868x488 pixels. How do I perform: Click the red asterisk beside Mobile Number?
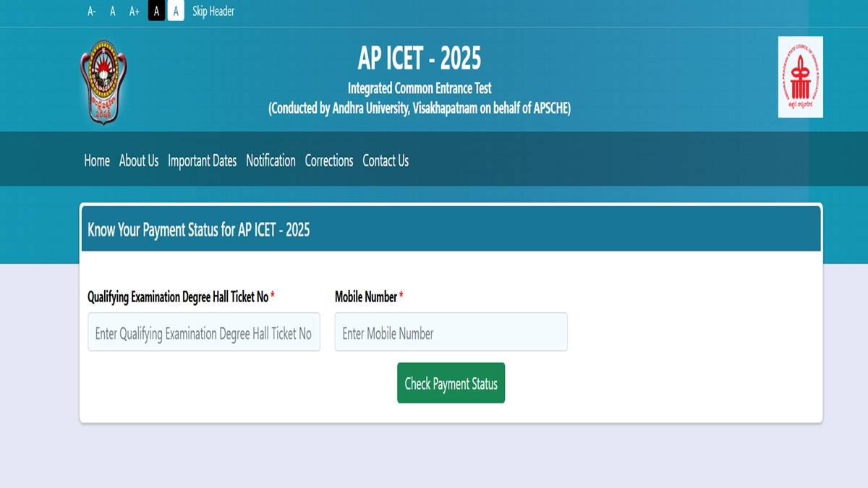[x=401, y=296]
